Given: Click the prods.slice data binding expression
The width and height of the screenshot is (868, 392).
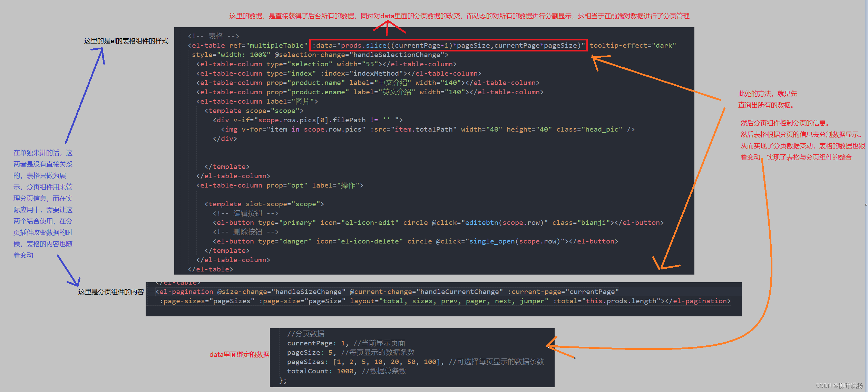Looking at the screenshot, I should [x=448, y=45].
